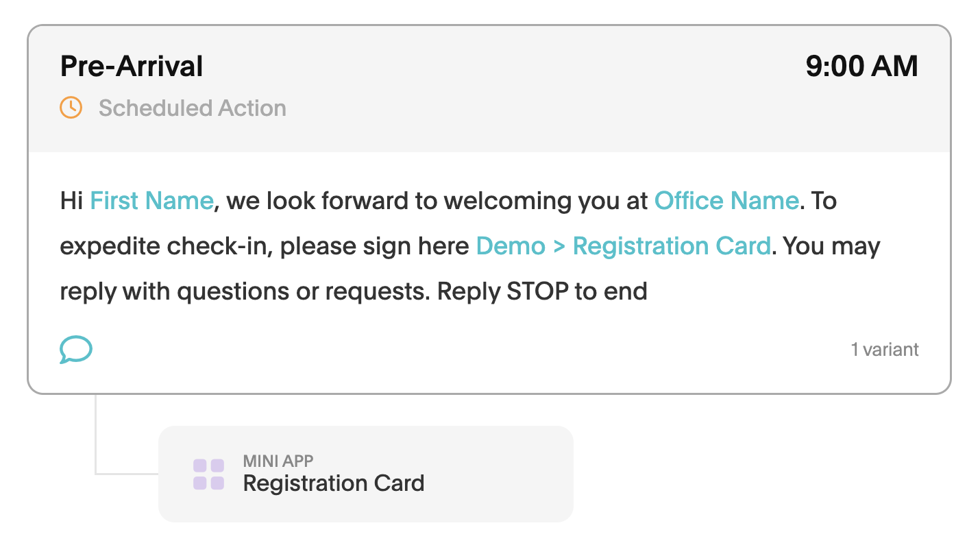Click the Scheduled Action label

click(192, 108)
